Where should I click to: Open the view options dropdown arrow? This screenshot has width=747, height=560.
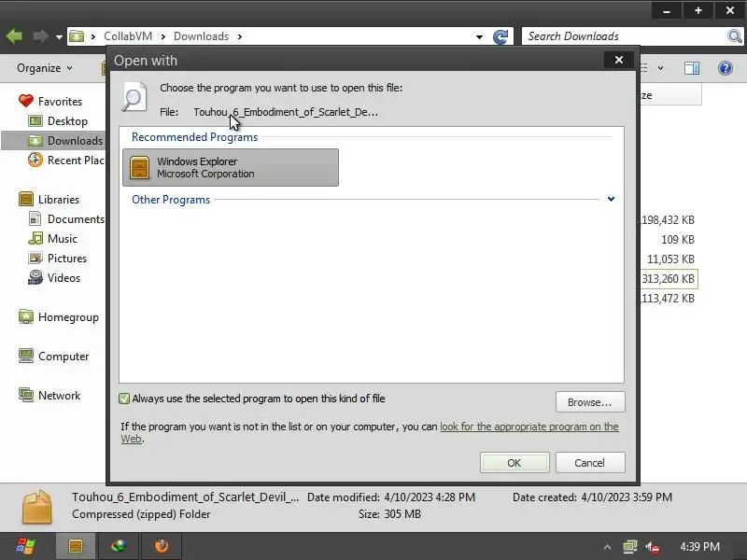tap(660, 68)
